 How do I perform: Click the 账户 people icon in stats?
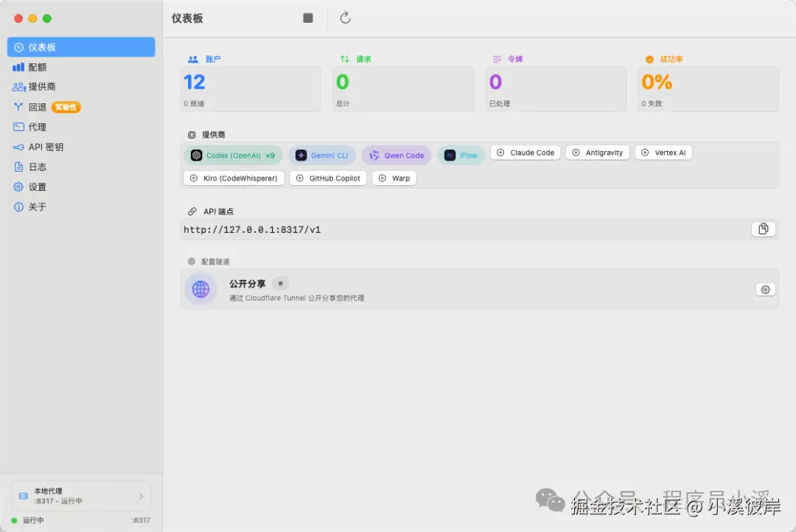[x=193, y=60]
